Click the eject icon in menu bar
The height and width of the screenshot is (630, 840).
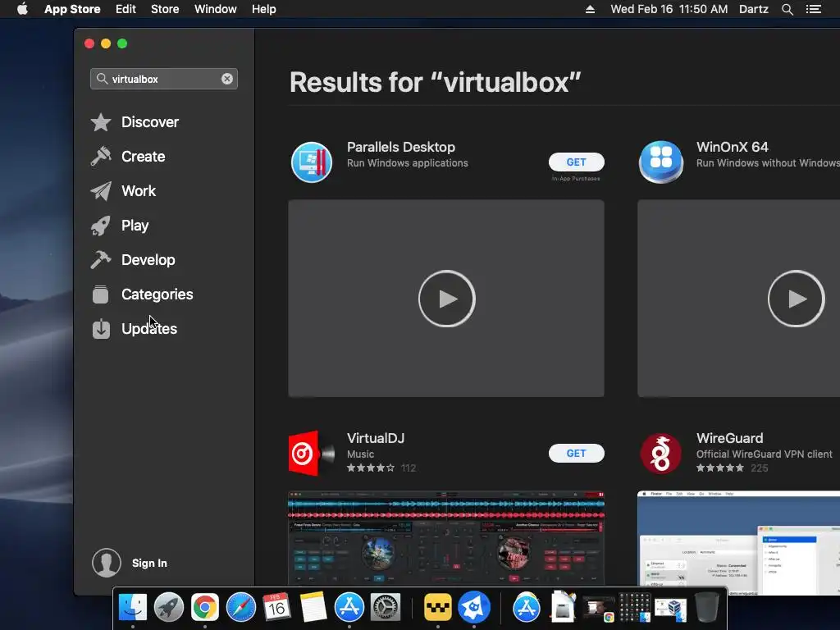point(590,9)
